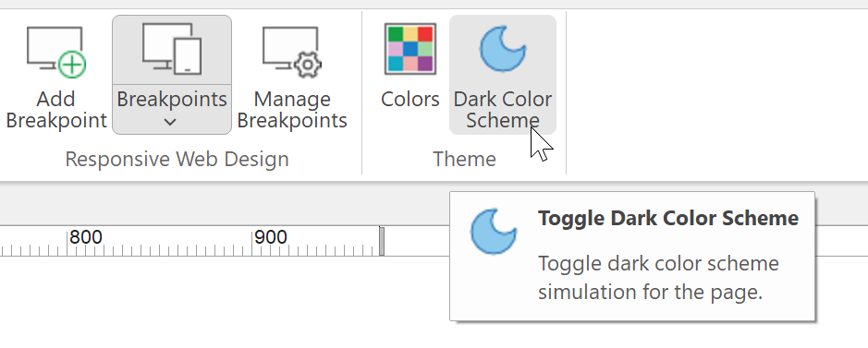Click the green plus on Add Breakpoint
This screenshot has height=348, width=868.
(72, 66)
